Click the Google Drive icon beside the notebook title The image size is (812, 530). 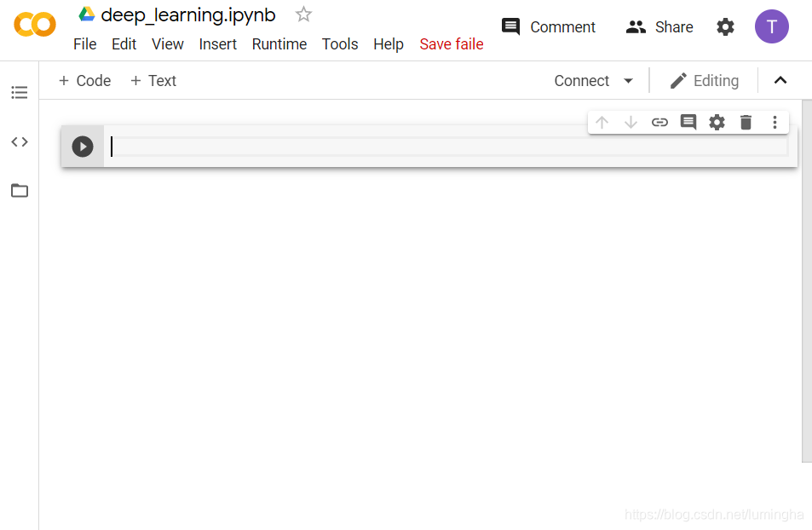86,14
